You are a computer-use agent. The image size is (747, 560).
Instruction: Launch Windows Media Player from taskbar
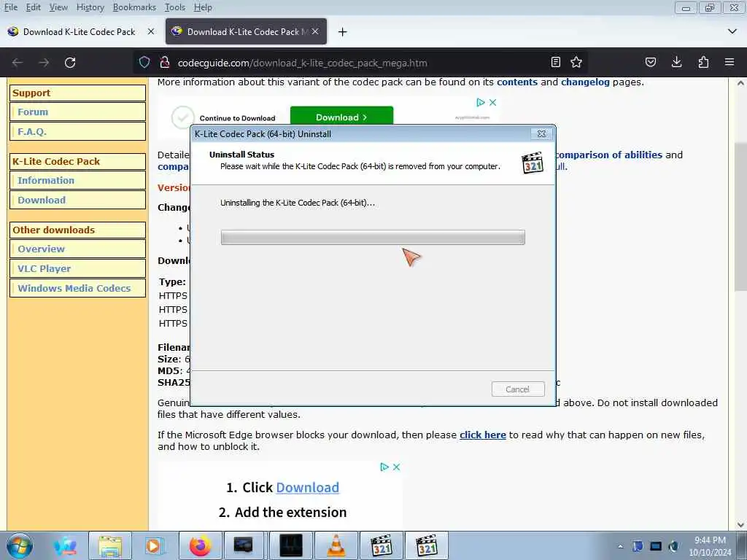point(154,545)
